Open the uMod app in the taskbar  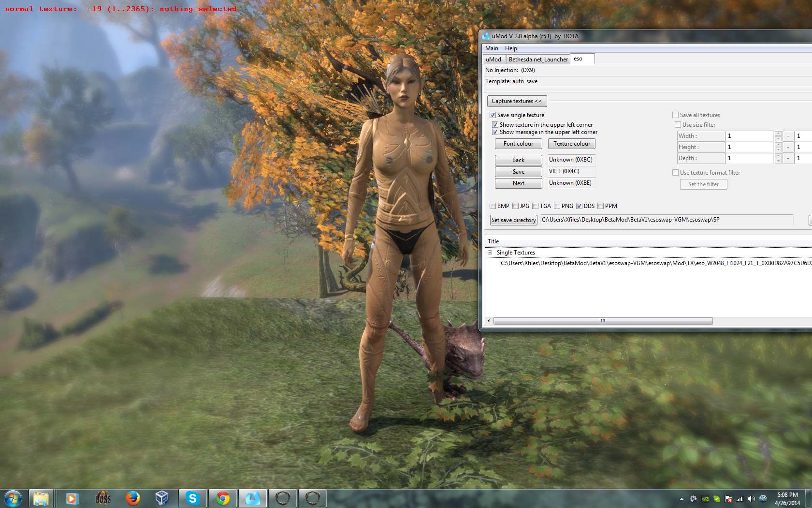252,498
